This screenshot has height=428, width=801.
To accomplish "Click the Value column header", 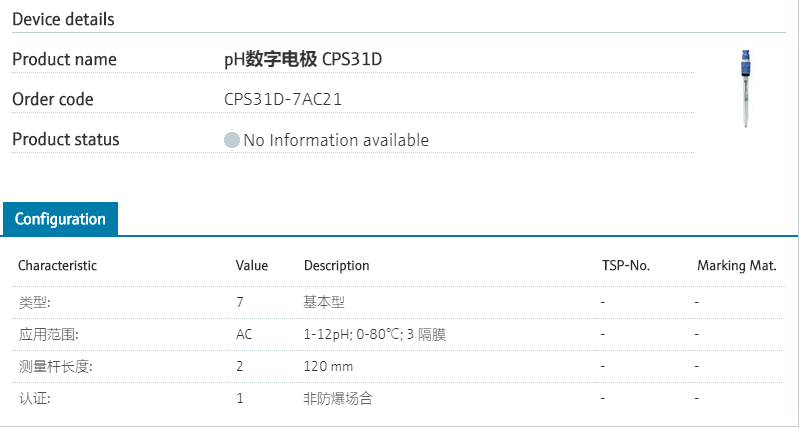I will [252, 266].
